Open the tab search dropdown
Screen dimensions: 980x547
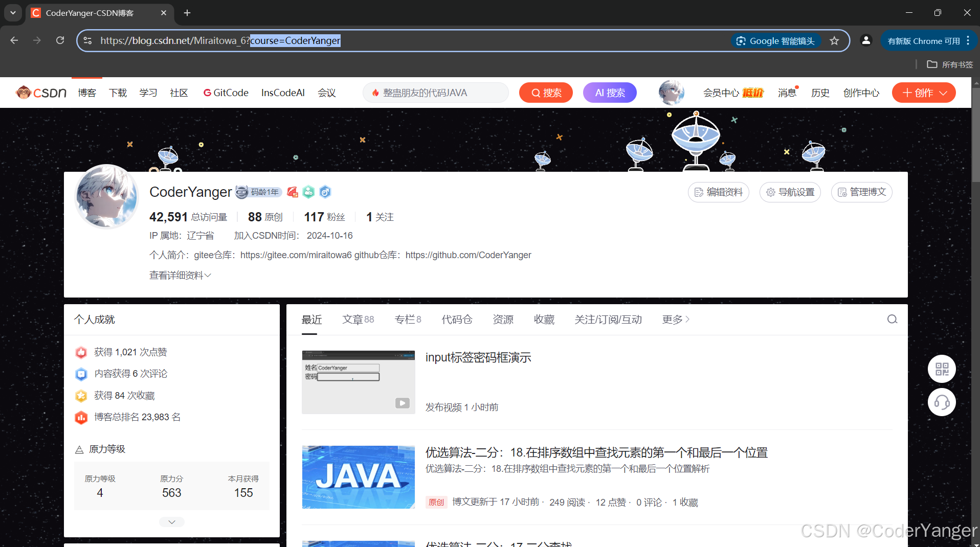[x=13, y=13]
